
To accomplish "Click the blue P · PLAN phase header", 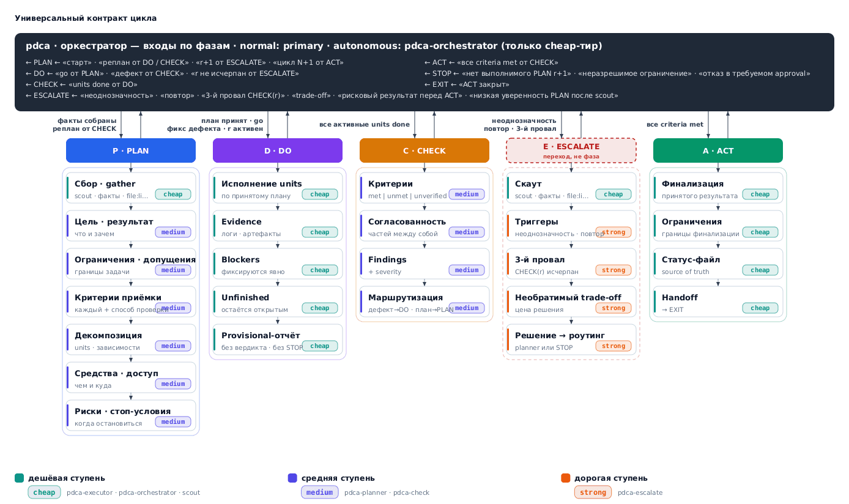I will (x=131, y=150).
